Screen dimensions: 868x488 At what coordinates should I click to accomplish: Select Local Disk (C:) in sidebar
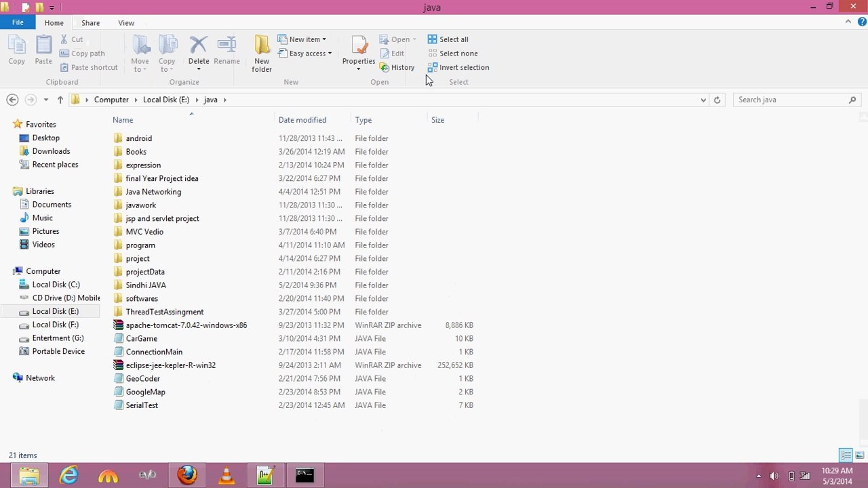56,285
